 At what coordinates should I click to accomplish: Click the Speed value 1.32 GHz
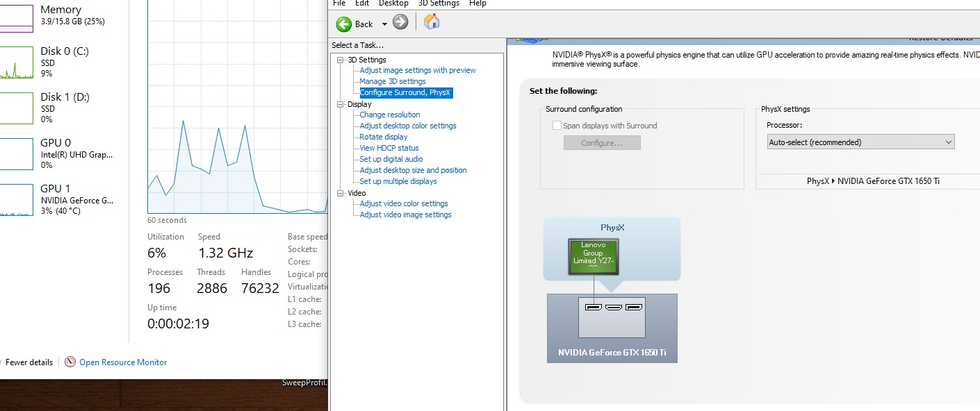pos(225,253)
